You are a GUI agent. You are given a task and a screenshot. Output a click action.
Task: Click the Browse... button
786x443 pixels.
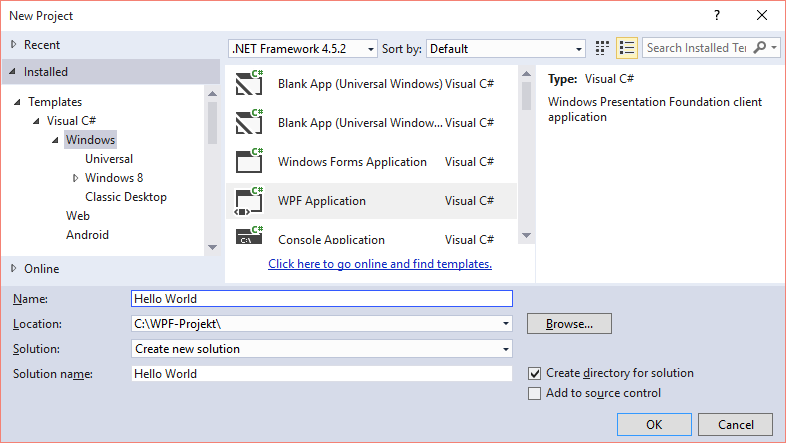[569, 324]
